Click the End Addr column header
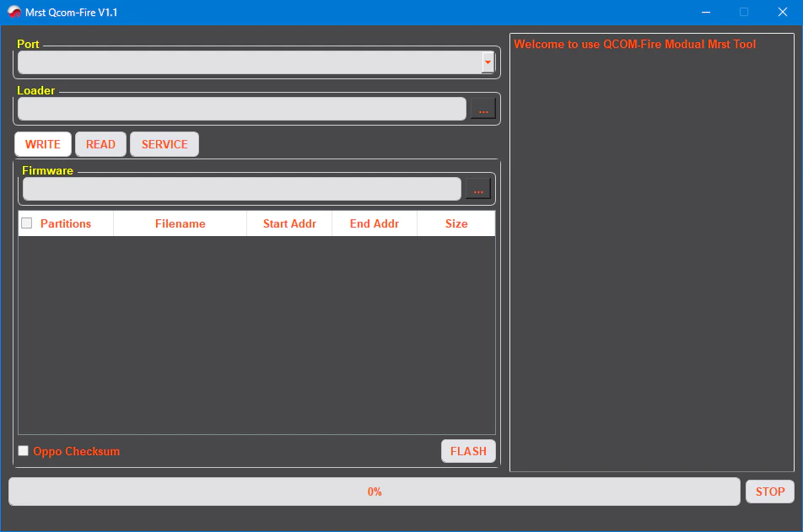The width and height of the screenshot is (803, 532). click(x=375, y=223)
